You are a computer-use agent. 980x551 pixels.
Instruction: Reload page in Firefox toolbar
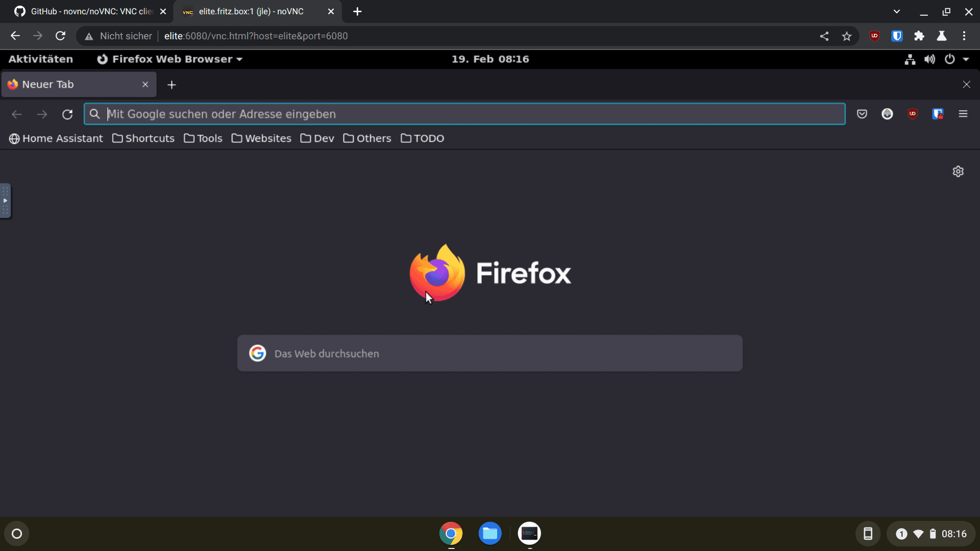pos(67,114)
